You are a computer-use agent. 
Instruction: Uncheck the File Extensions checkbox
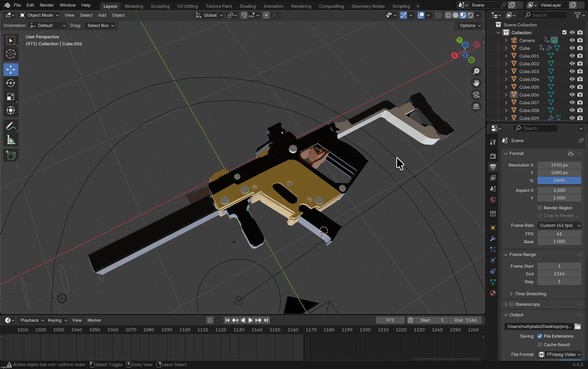coord(540,336)
